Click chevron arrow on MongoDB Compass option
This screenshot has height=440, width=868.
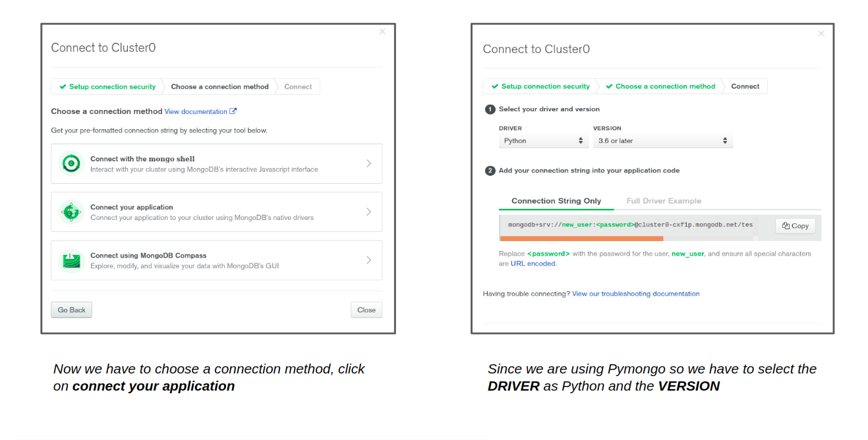368,260
